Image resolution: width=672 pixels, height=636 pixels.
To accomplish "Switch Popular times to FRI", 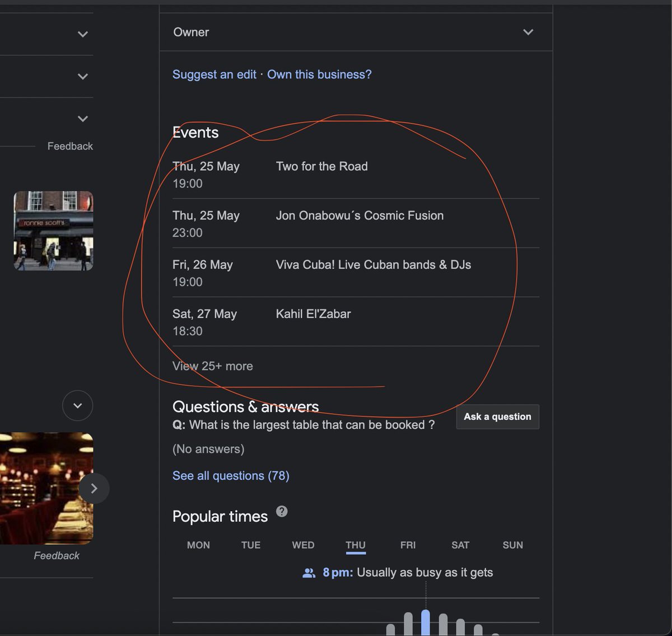I will [x=408, y=545].
